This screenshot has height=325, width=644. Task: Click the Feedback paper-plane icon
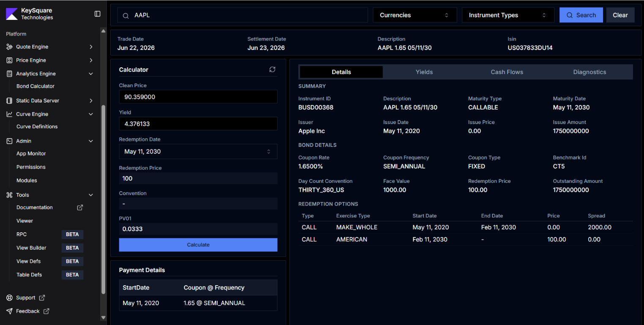(9, 311)
